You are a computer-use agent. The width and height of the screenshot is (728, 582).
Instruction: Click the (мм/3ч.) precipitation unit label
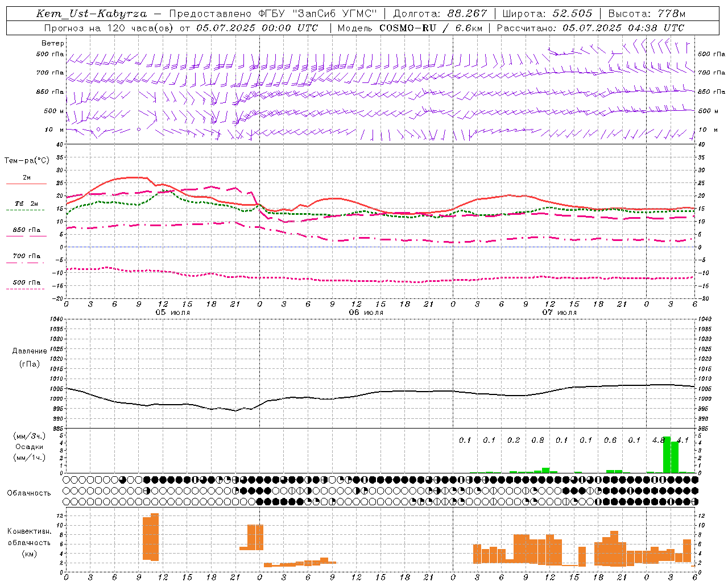(x=30, y=436)
